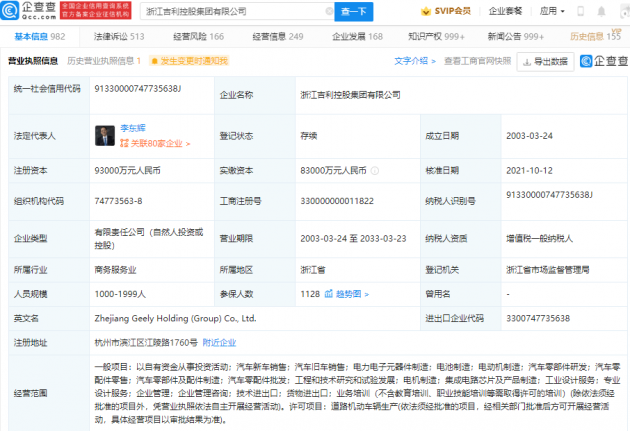The image size is (630, 431).
Task: Click the legal representative's portrait photo
Action: click(101, 132)
